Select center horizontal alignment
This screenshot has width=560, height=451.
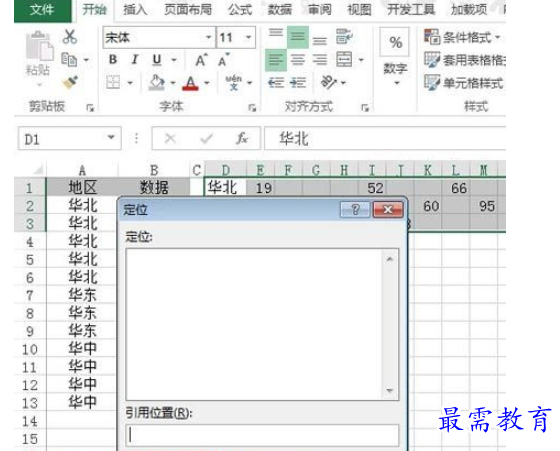(x=298, y=60)
